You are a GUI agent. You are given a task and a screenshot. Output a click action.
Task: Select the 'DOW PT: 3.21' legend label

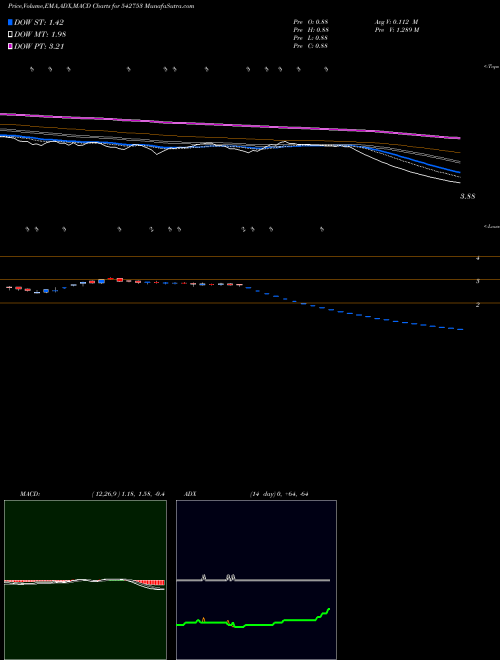coord(39,47)
